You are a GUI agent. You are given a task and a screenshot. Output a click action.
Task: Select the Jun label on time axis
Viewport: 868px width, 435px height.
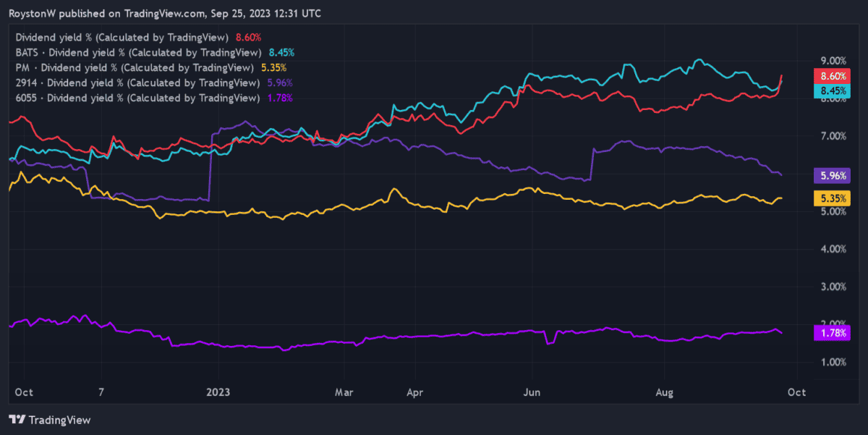point(532,392)
